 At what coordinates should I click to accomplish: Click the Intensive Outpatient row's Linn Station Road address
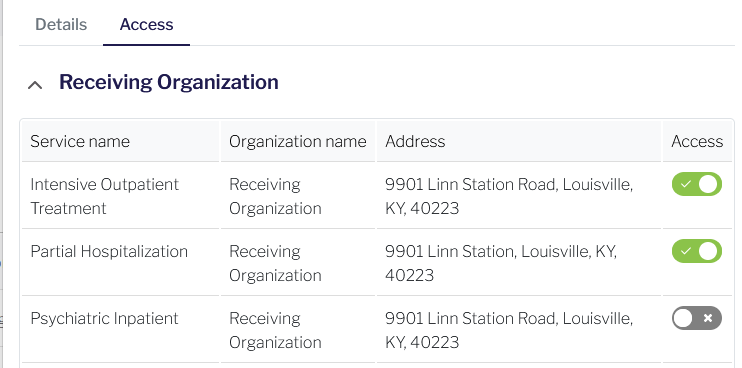coord(509,196)
